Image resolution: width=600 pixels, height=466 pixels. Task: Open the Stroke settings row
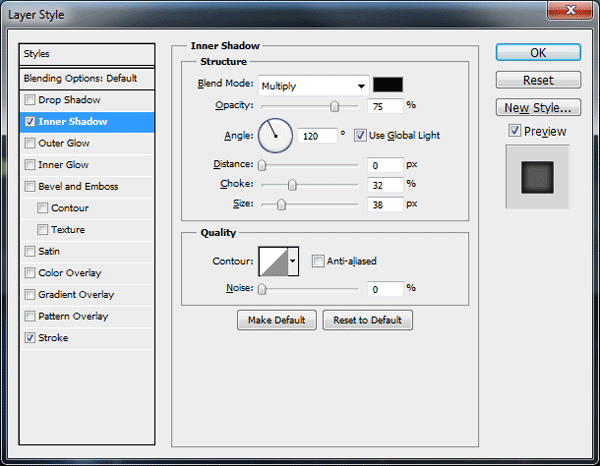(x=87, y=338)
